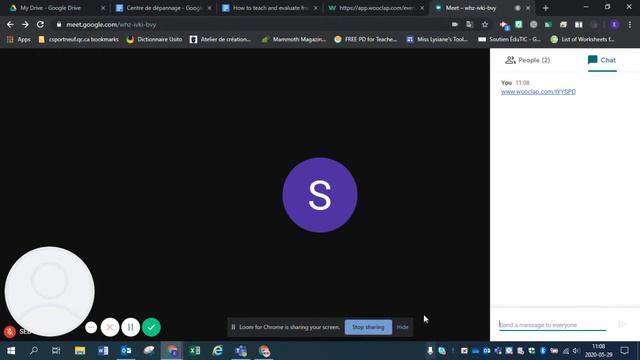The height and width of the screenshot is (360, 640).
Task: Open the Windows notification center
Action: pos(624,351)
